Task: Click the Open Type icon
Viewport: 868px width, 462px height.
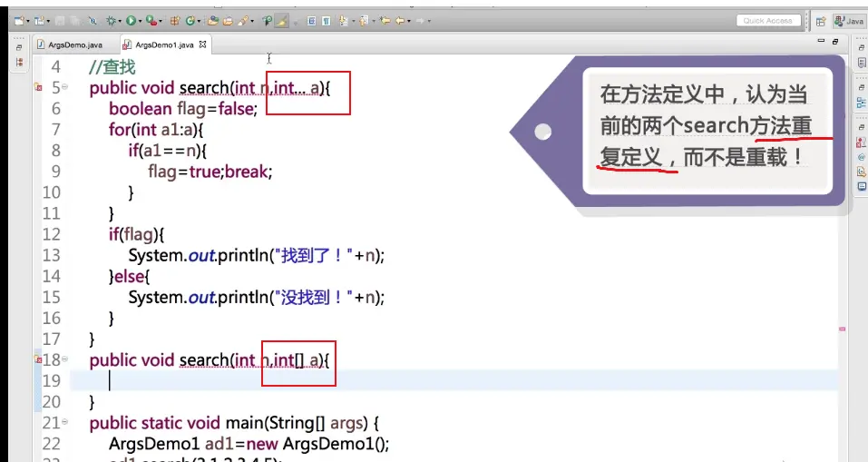Action: tap(213, 21)
